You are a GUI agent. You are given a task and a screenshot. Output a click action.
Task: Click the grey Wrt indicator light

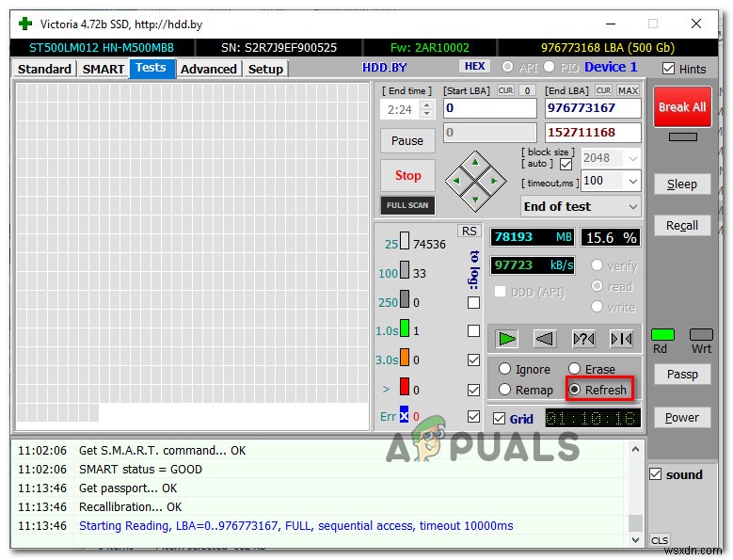pyautogui.click(x=701, y=334)
